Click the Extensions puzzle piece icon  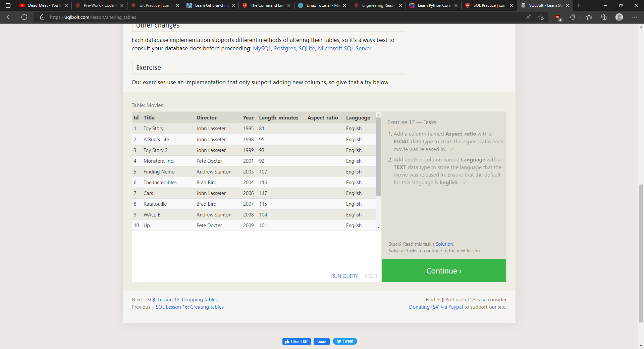[573, 17]
